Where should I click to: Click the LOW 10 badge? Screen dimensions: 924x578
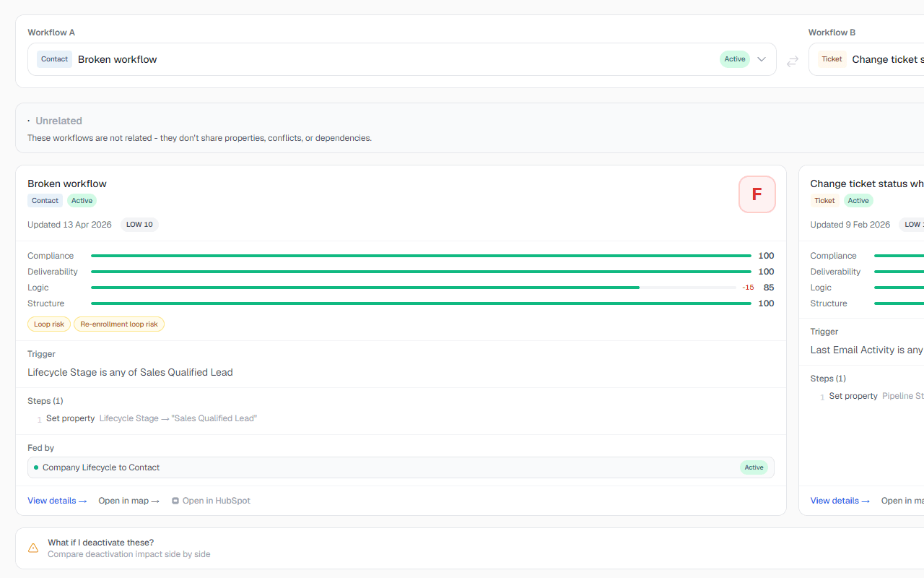[x=139, y=225]
